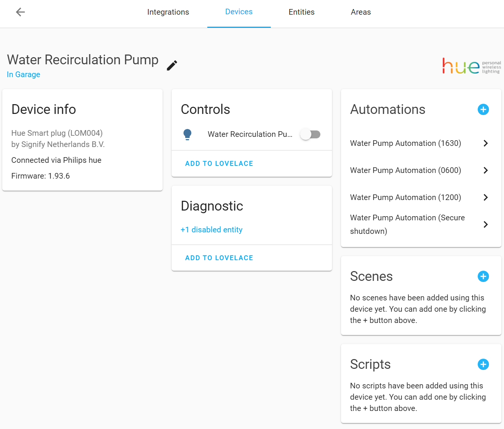The image size is (504, 429).
Task: Click Add to Lovelace under Diagnostic
Action: [219, 258]
